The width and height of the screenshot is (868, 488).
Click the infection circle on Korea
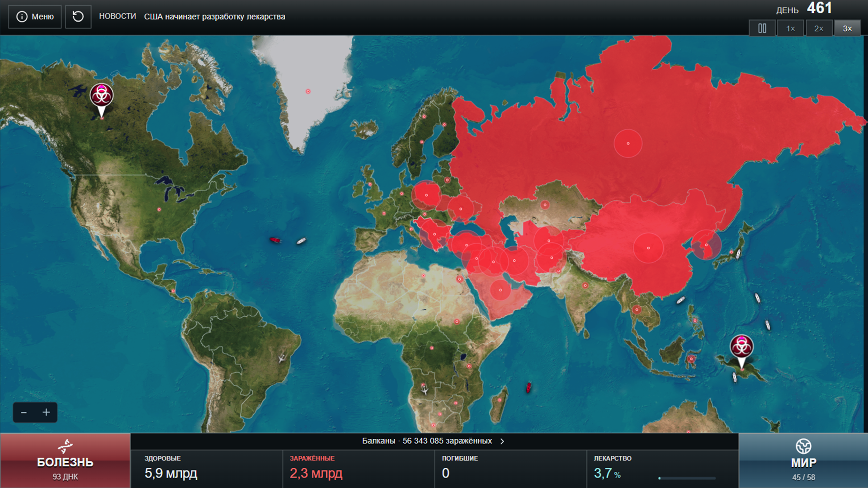pos(706,245)
